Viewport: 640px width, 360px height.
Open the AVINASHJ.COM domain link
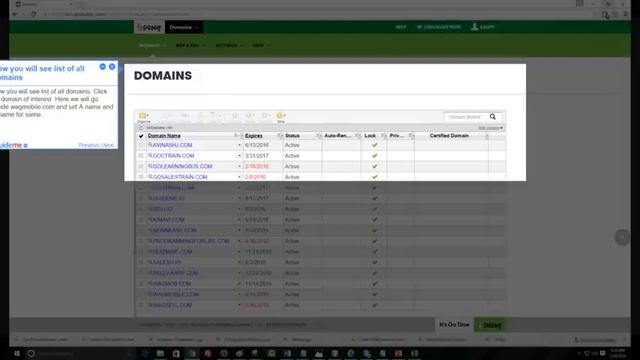[x=172, y=145]
